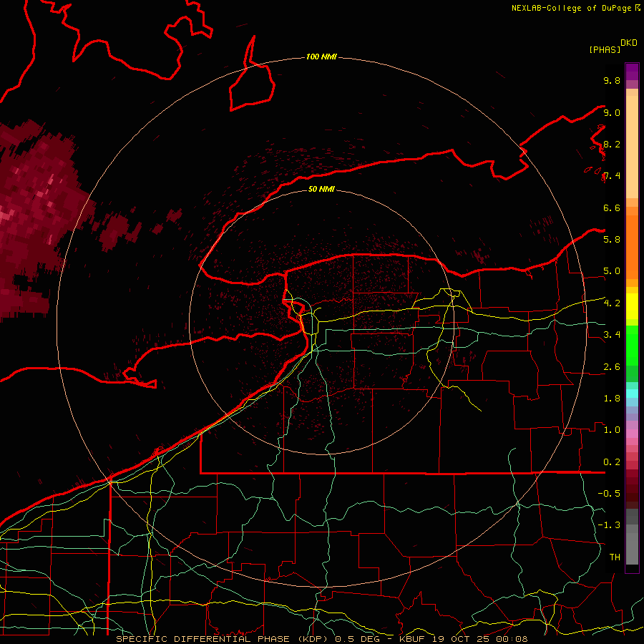The height and width of the screenshot is (644, 644).
Task: Click the 100 NMI range ring label
Action: [321, 57]
